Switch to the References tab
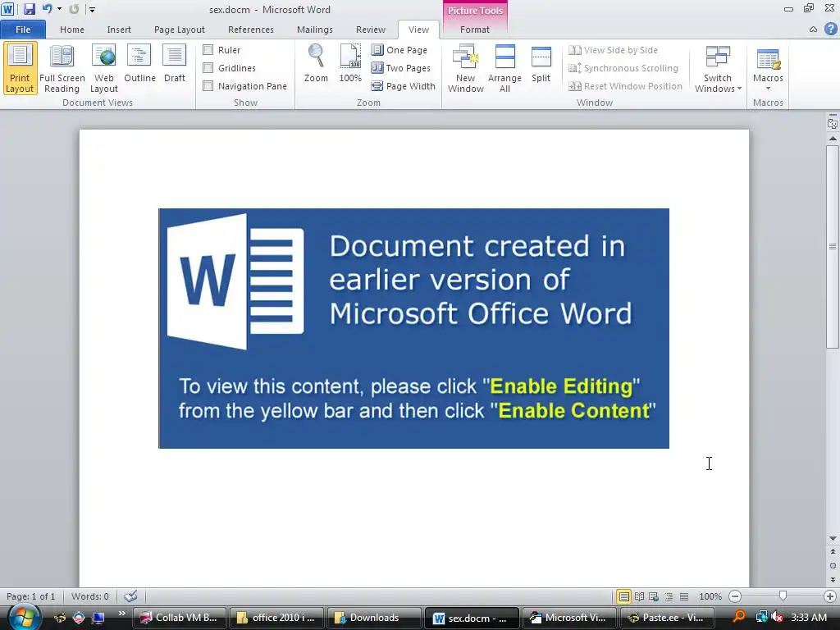The width and height of the screenshot is (840, 630). point(251,30)
